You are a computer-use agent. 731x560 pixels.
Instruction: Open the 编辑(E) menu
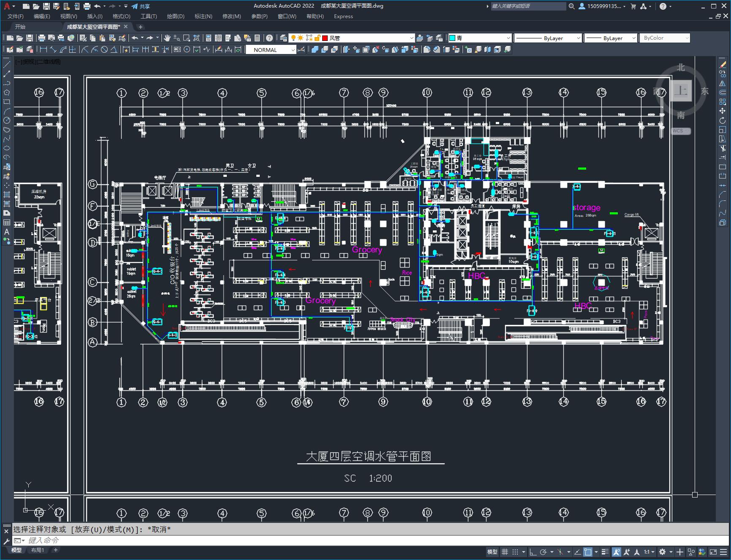click(42, 16)
